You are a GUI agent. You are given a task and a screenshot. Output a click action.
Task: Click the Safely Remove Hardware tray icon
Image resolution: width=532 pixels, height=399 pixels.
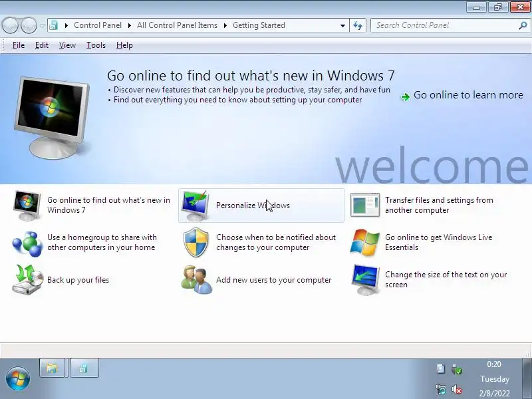coord(457,369)
